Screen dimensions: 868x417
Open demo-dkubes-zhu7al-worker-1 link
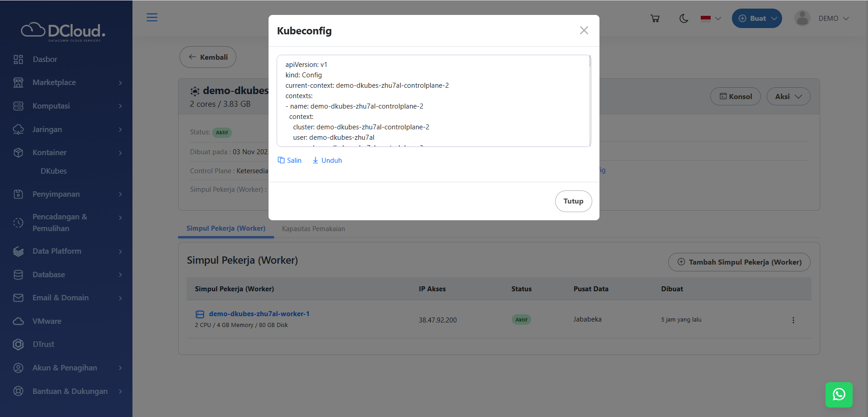pos(259,314)
